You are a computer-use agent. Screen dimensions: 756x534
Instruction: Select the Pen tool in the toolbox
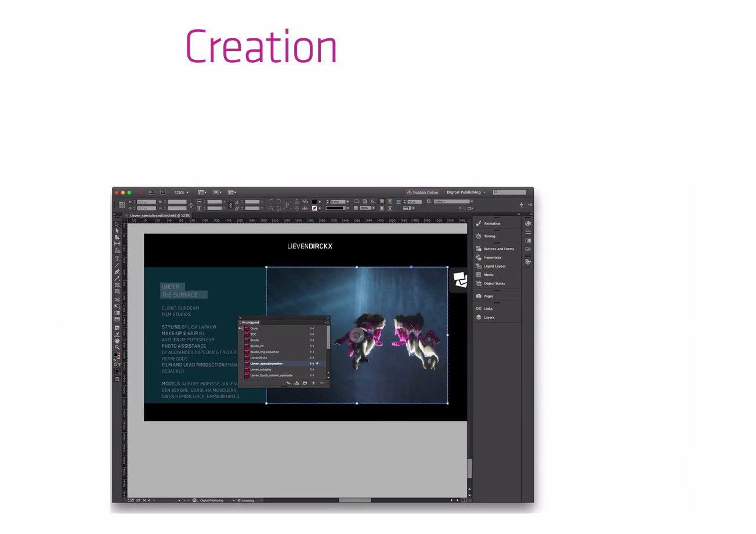click(117, 272)
